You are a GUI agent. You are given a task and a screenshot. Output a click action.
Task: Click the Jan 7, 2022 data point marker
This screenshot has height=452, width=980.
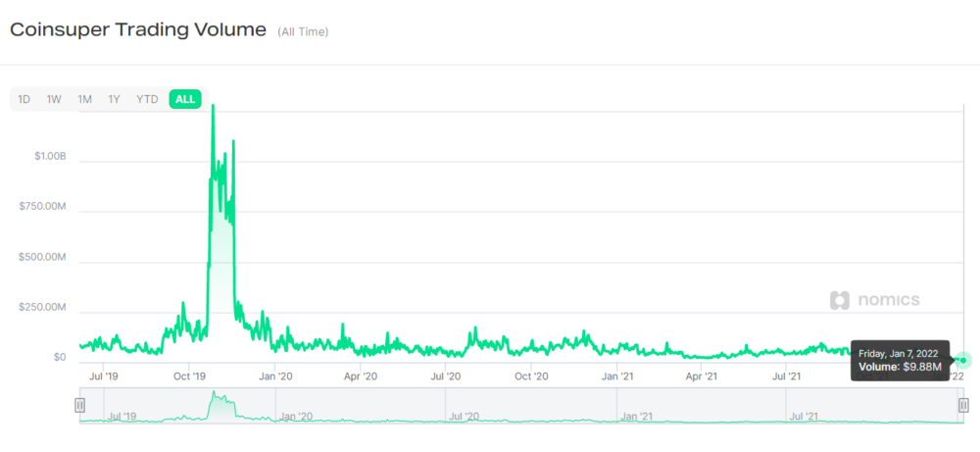point(963,360)
